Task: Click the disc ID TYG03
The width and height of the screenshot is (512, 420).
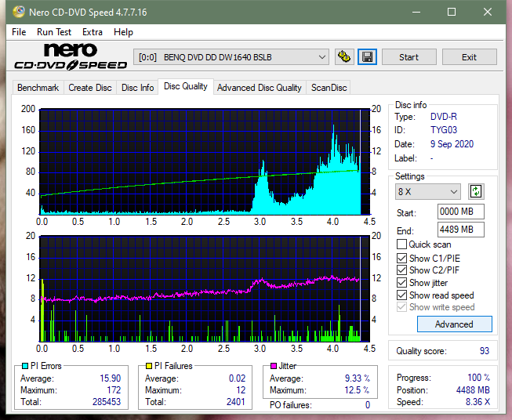Action: pos(444,130)
